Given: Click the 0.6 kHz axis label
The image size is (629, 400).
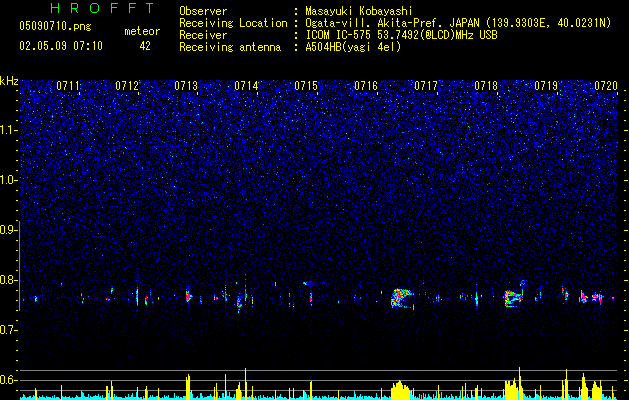Looking at the screenshot, I should tap(8, 380).
